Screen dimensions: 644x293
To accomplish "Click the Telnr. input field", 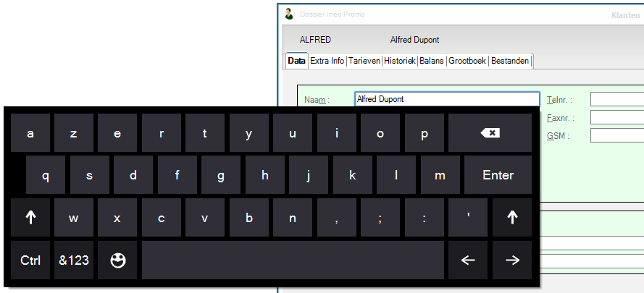I will pos(616,100).
